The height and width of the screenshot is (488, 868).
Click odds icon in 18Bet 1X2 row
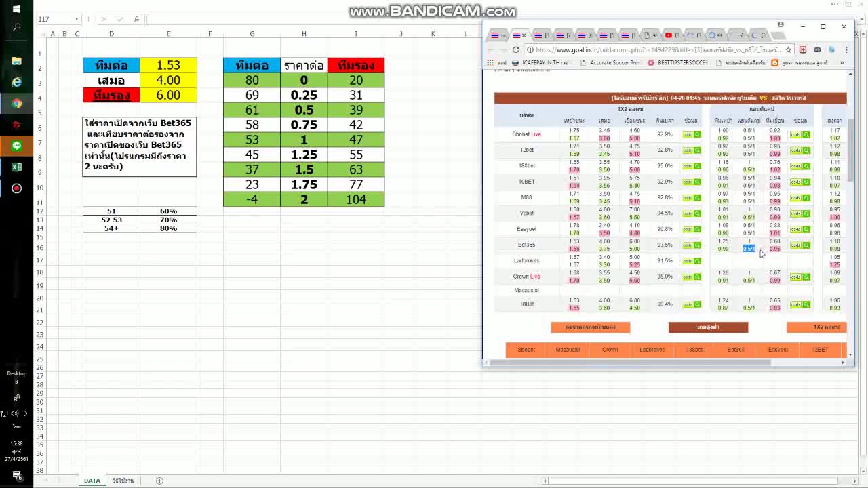tap(688, 304)
